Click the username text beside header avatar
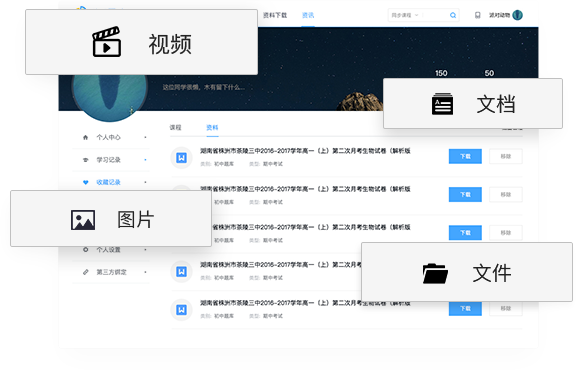Screen dimensions: 576x370 tap(499, 15)
